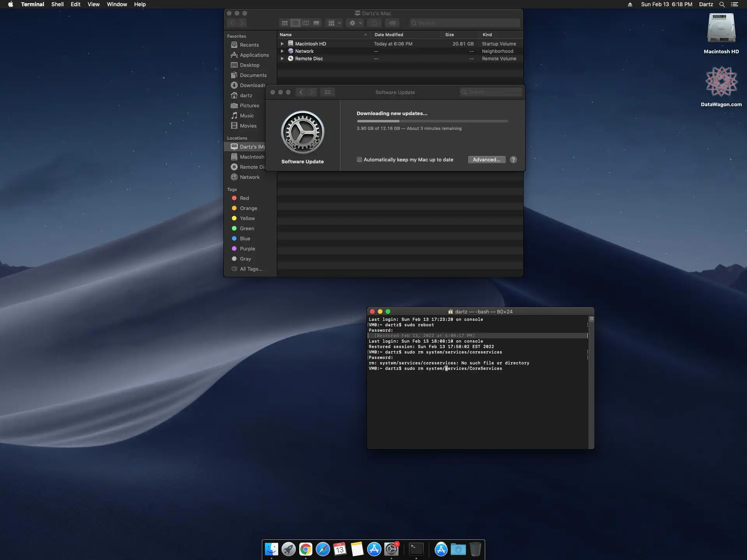Click the Notes app in dock
747x560 pixels.
coord(357,549)
